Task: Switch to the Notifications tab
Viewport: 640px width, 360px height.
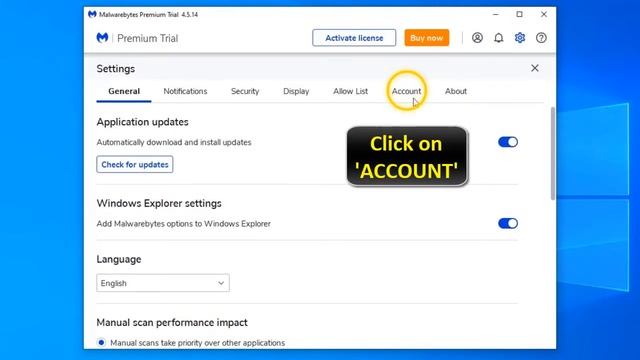Action: 185,91
